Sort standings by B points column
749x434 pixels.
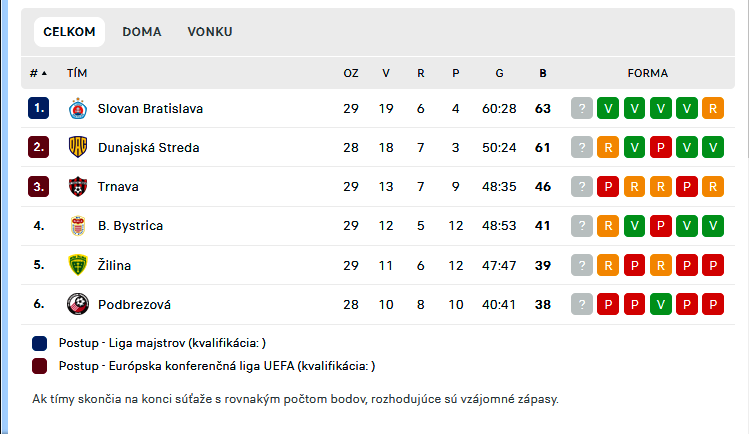point(543,73)
